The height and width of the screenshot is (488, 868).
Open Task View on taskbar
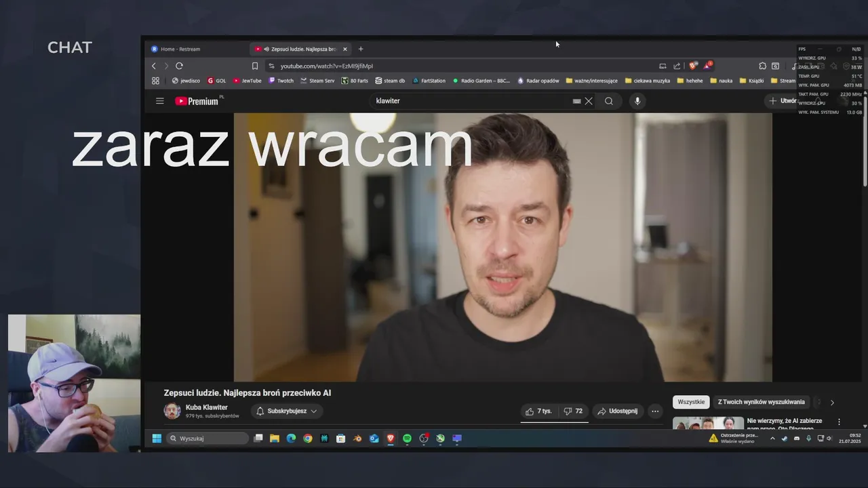coord(258,439)
